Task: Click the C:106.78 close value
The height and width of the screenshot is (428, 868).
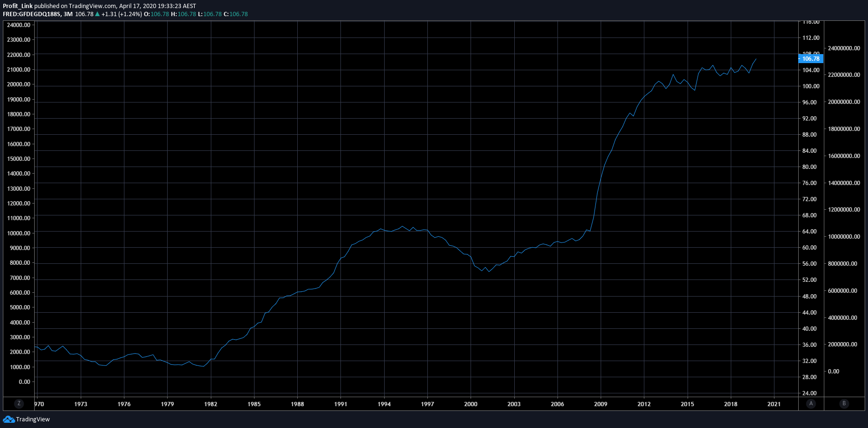Action: (x=236, y=14)
